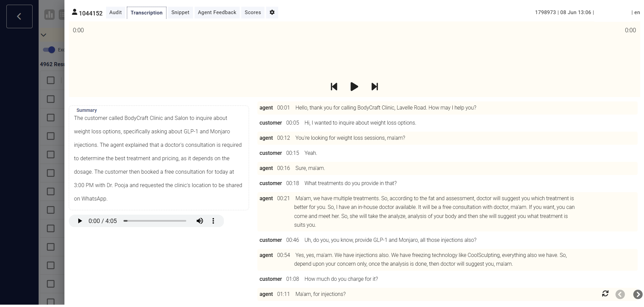The image size is (644, 307).
Task: Skip to next track in player
Action: pyautogui.click(x=375, y=87)
